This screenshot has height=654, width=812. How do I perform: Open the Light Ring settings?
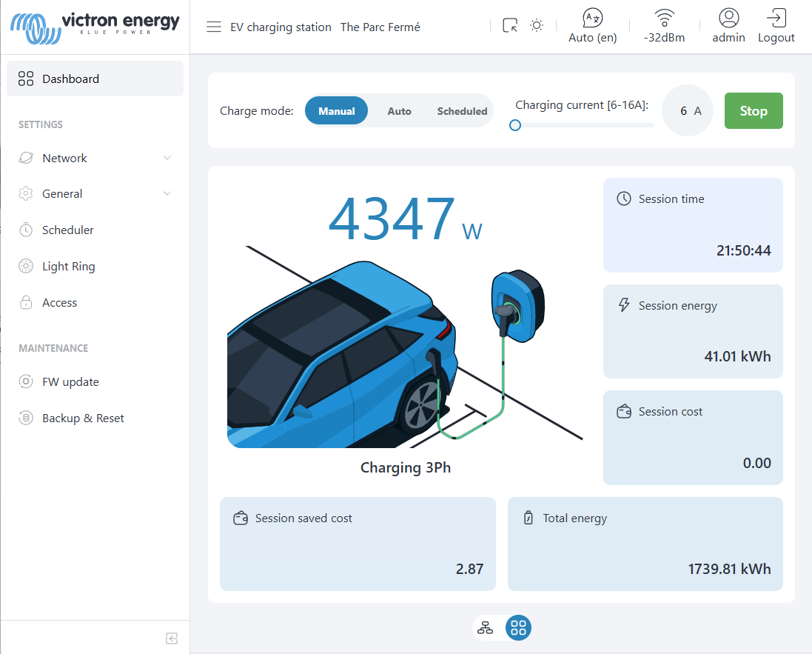click(x=95, y=266)
